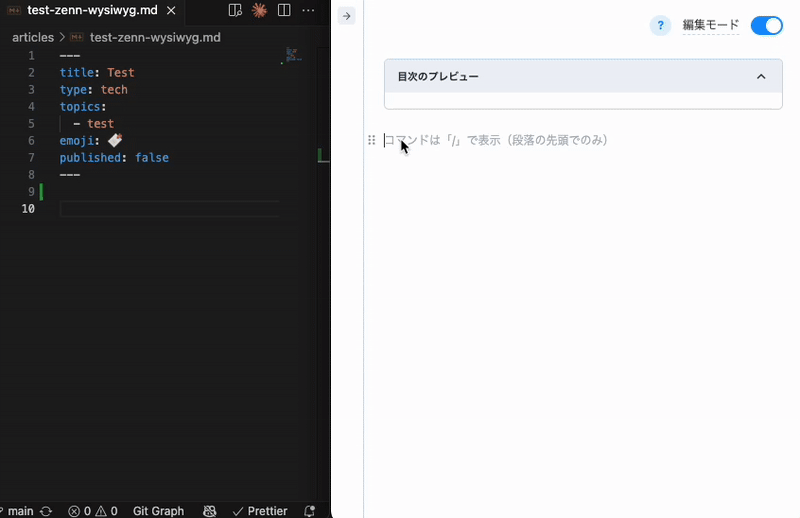Open the errors count in status bar
The width and height of the screenshot is (800, 518).
pos(80,511)
